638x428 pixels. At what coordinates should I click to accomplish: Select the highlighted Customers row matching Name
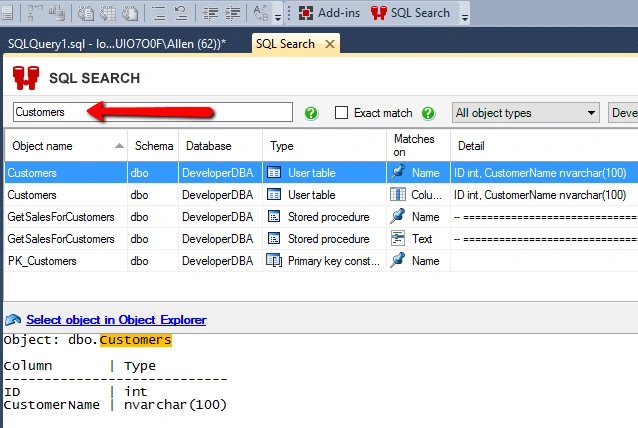click(321, 173)
